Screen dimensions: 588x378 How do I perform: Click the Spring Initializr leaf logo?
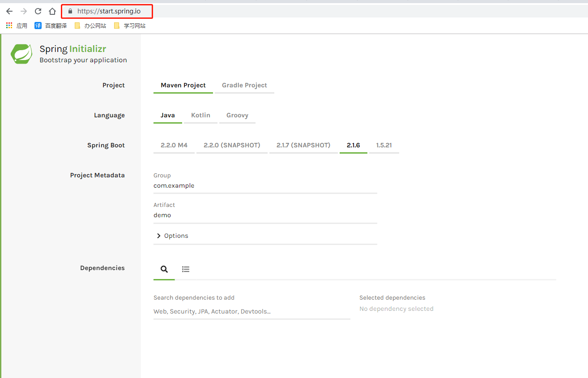point(21,54)
